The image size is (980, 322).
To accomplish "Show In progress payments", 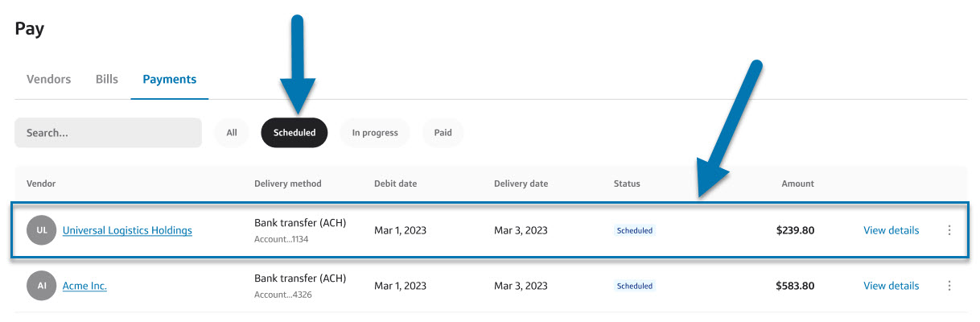I will pyautogui.click(x=375, y=133).
